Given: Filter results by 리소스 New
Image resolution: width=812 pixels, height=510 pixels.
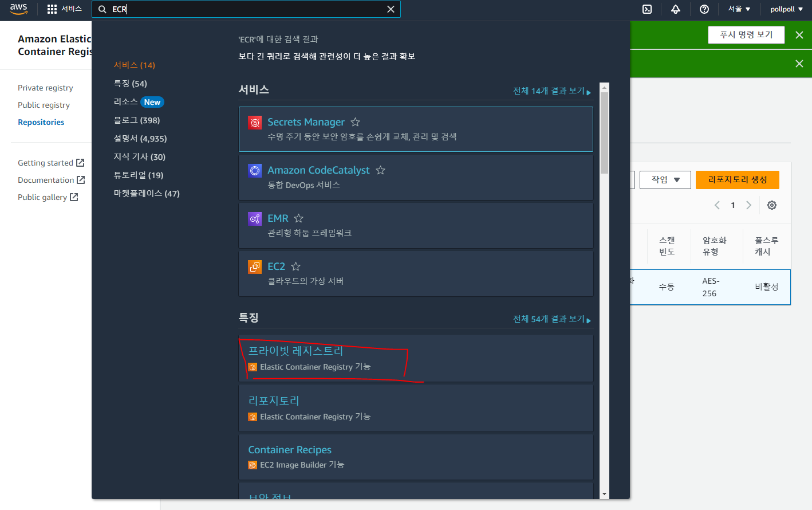Looking at the screenshot, I should 139,101.
